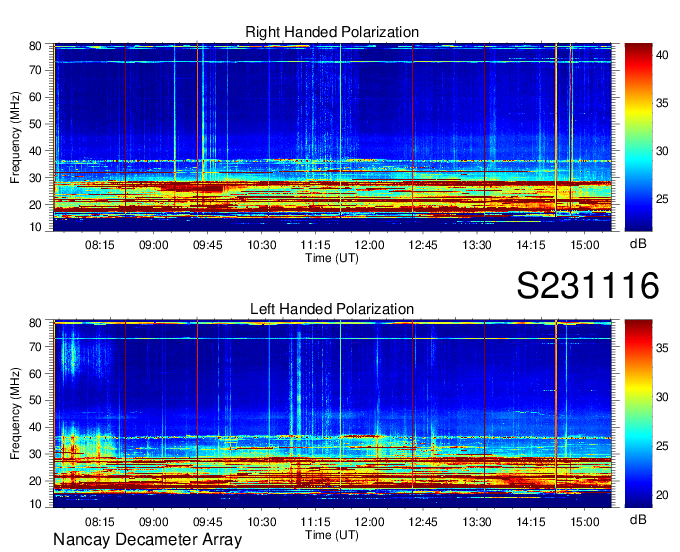
Task: Click the 13:30 tick label on bottom plot
Action: (x=477, y=522)
